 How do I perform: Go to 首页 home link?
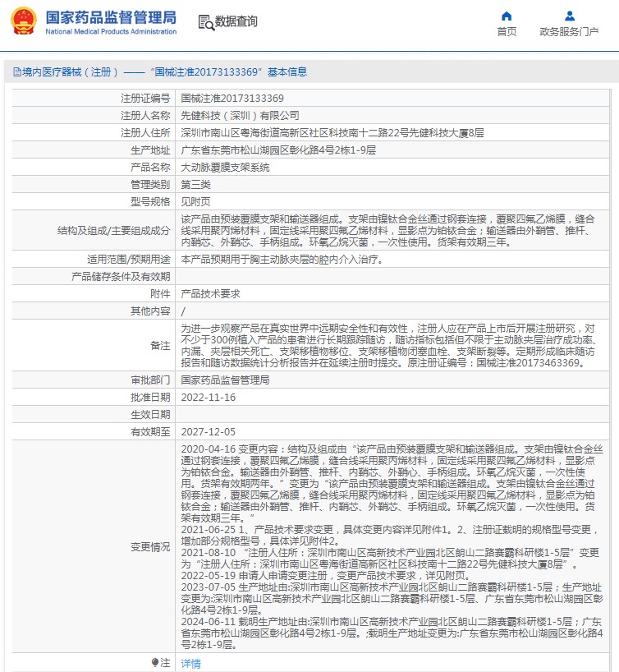click(507, 32)
